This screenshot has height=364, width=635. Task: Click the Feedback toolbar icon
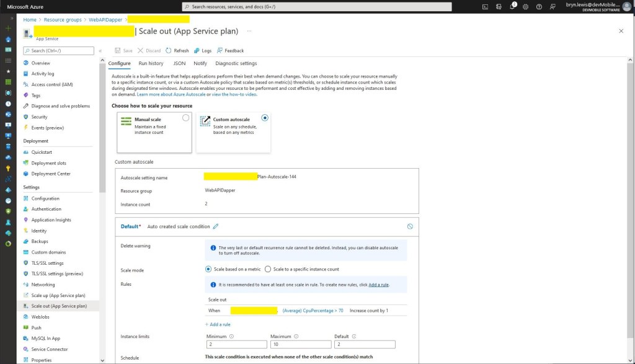click(x=220, y=51)
